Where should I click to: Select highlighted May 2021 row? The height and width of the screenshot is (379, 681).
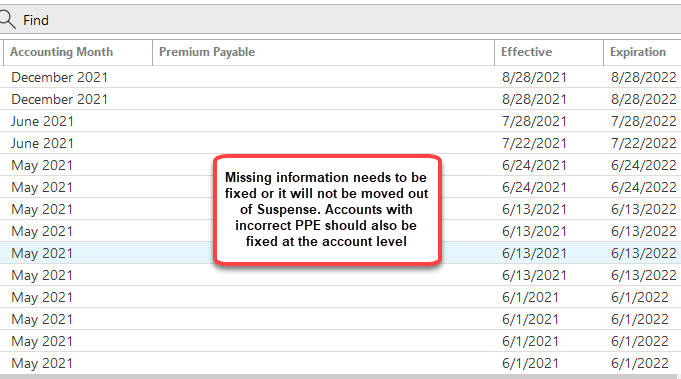click(340, 253)
